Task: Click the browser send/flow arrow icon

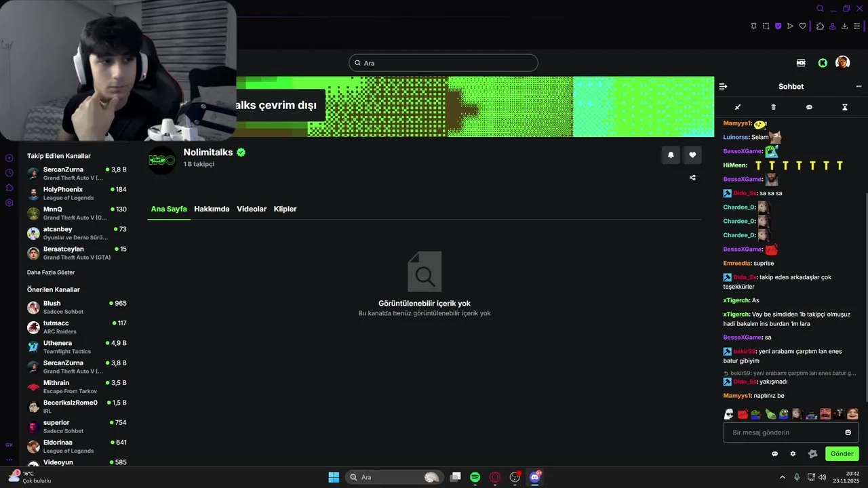Action: coord(790,26)
